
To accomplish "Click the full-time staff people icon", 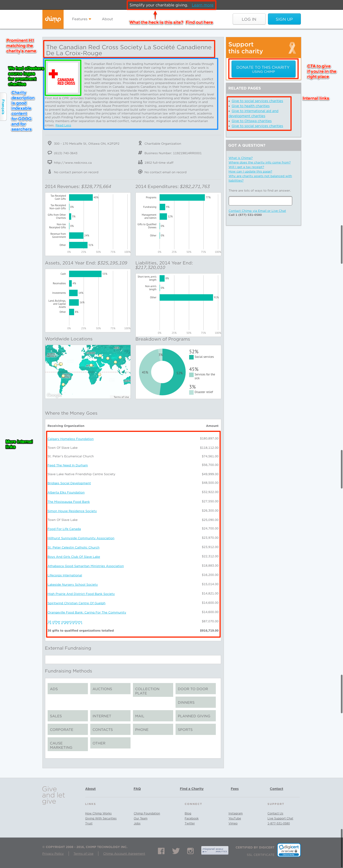I will tap(140, 162).
